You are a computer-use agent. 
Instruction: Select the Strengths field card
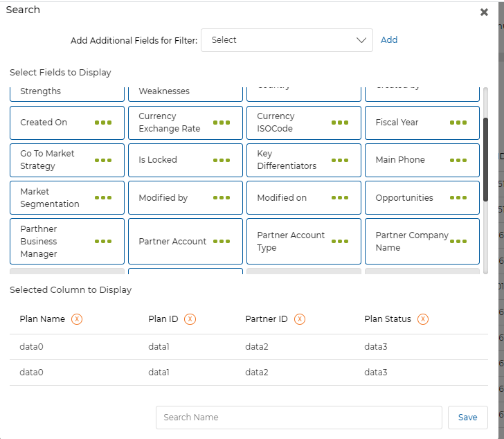pos(67,94)
